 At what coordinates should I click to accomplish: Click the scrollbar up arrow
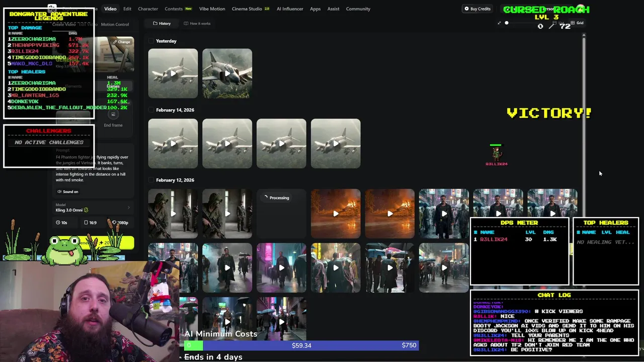(584, 35)
